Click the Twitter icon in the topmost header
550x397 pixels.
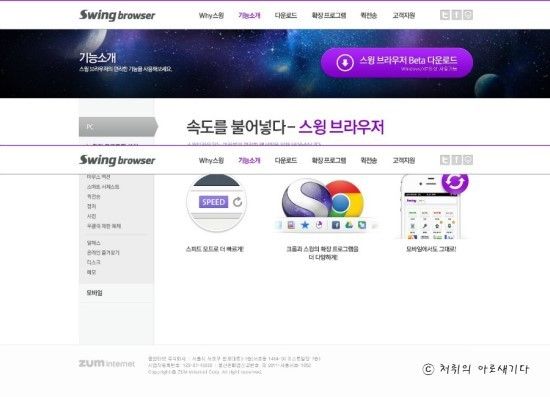click(x=445, y=15)
